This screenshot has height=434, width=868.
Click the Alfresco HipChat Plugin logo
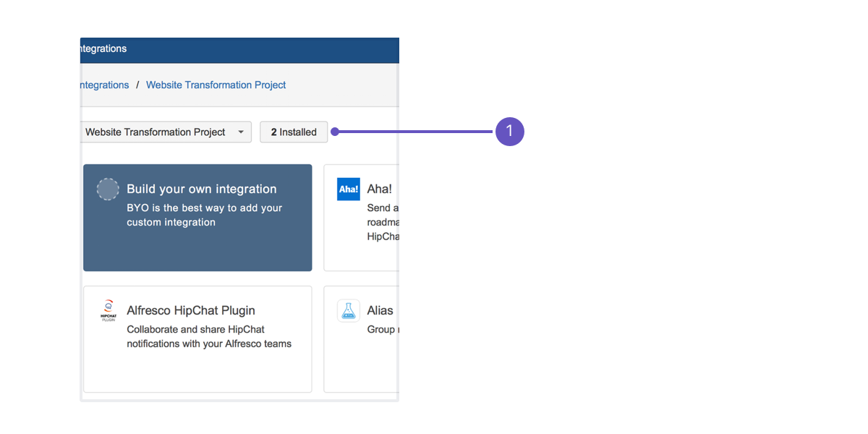[109, 311]
